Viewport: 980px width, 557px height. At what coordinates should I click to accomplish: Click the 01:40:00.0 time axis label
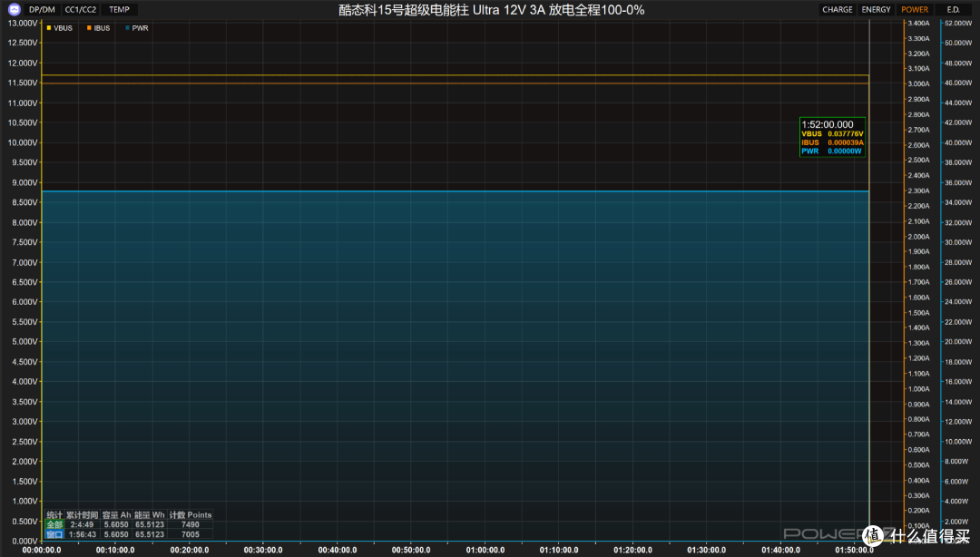pyautogui.click(x=780, y=550)
